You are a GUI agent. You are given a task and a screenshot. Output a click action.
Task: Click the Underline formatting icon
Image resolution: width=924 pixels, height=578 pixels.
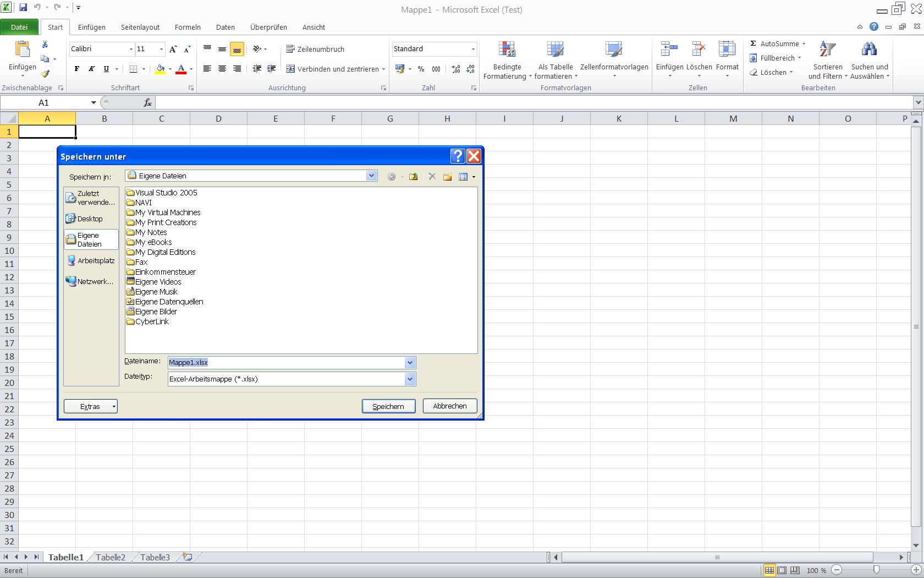point(106,69)
